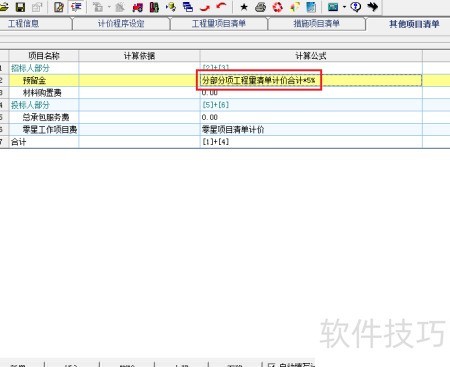450x367 pixels.
Task: Click the grayed tree-structure toolbar icon
Action: (x=98, y=7)
